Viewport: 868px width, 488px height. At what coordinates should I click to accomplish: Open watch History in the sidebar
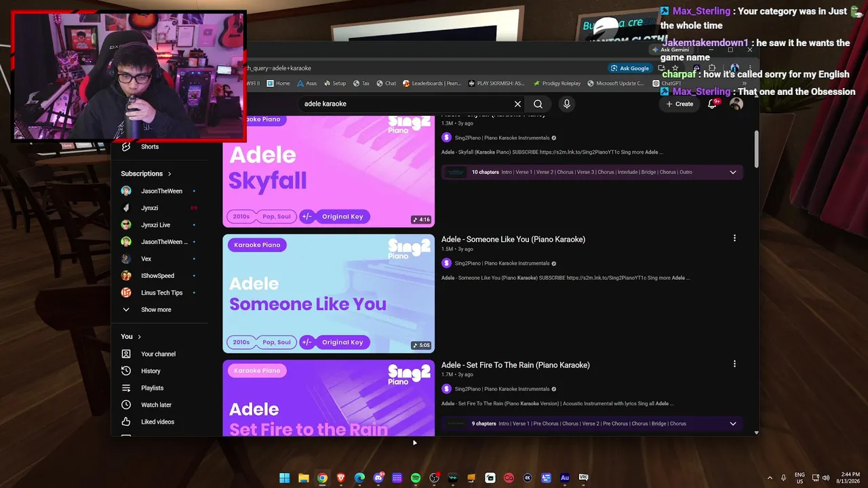pos(151,371)
